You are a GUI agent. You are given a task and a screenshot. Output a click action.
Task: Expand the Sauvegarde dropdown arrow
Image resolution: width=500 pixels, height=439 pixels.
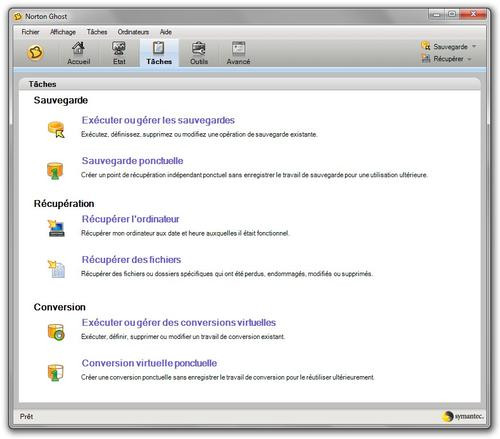pos(474,46)
